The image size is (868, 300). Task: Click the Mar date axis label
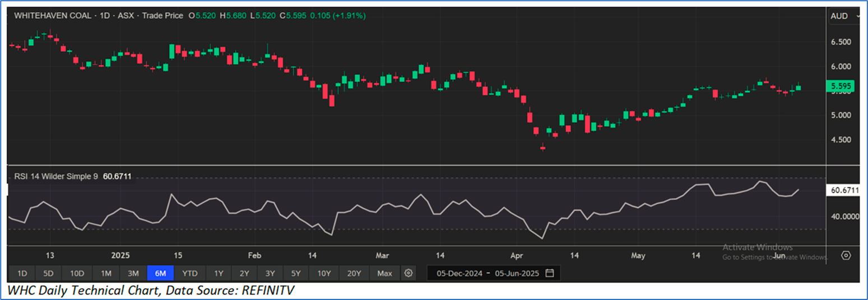tap(382, 255)
